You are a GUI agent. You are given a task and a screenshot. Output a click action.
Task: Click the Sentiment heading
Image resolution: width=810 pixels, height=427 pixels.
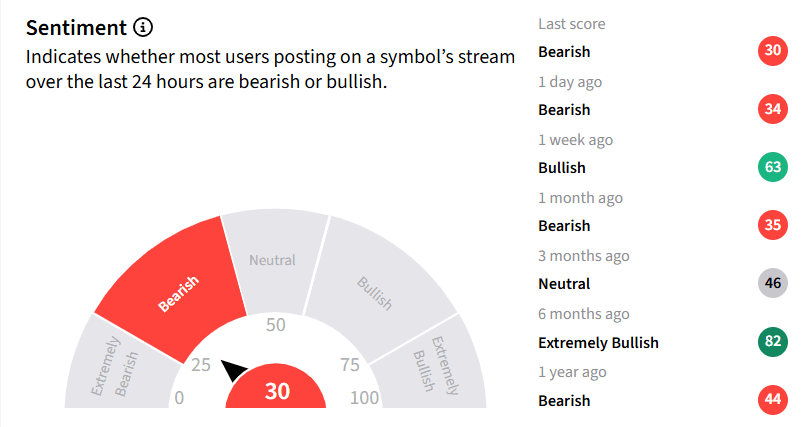(x=76, y=28)
